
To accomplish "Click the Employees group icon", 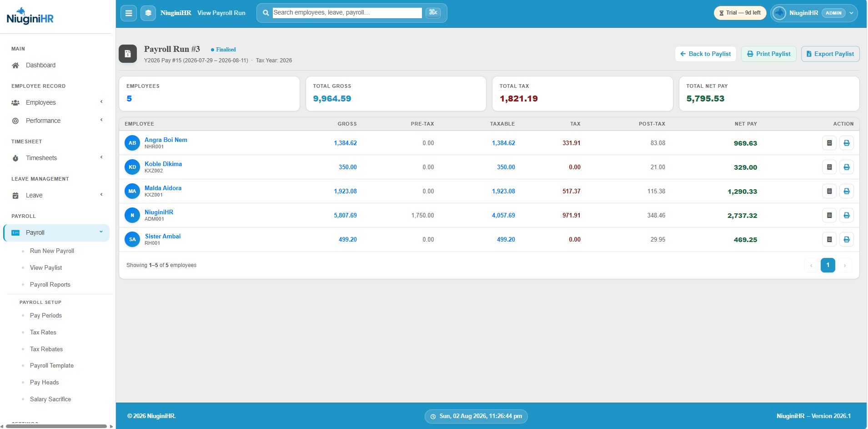I will click(x=15, y=103).
